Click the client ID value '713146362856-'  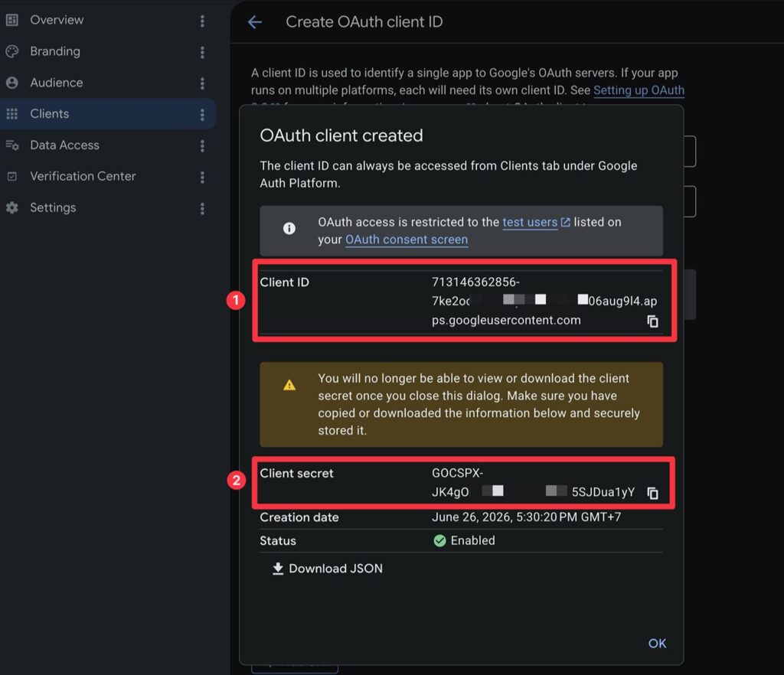coord(475,282)
